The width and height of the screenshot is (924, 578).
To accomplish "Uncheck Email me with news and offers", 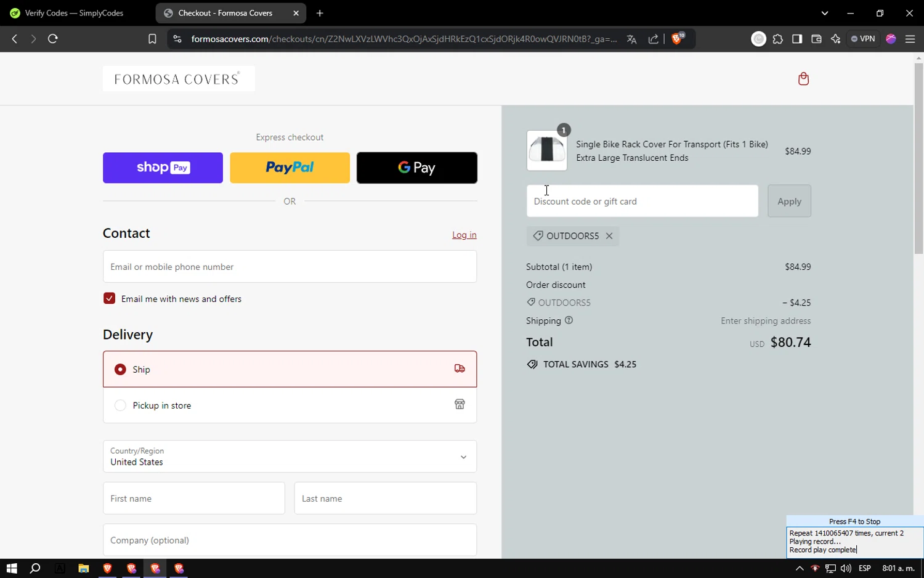I will [x=109, y=298].
